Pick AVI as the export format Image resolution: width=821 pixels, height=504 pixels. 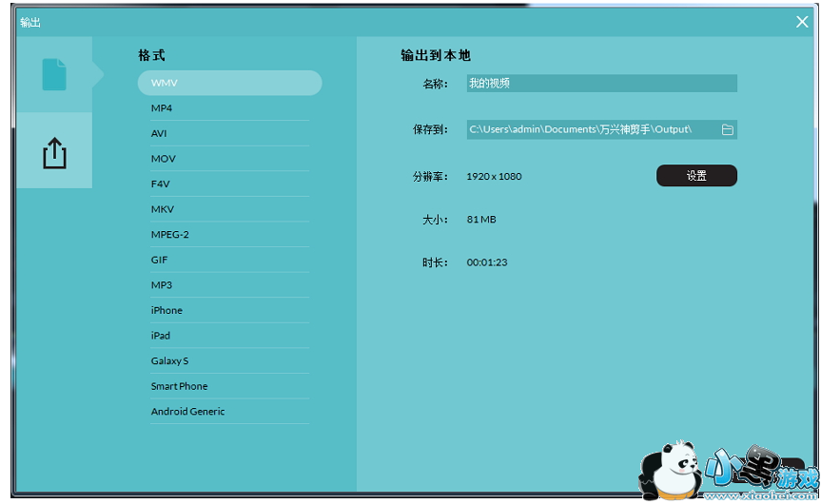coord(230,133)
